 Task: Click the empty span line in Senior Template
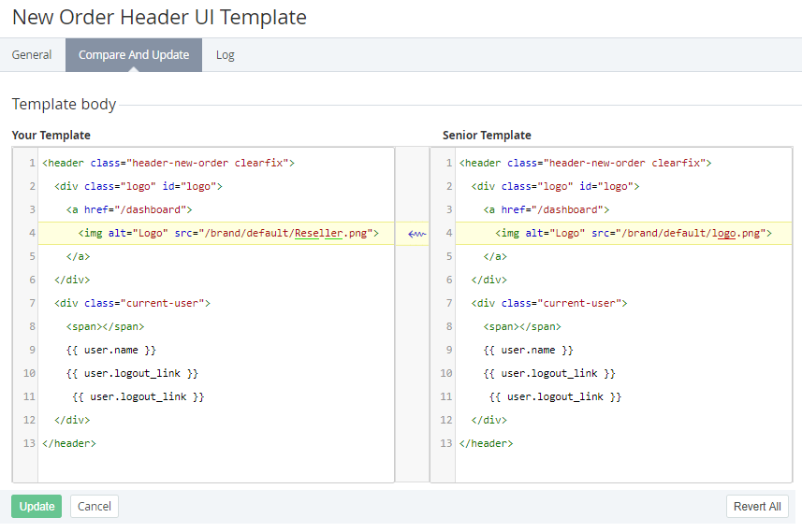(x=521, y=326)
